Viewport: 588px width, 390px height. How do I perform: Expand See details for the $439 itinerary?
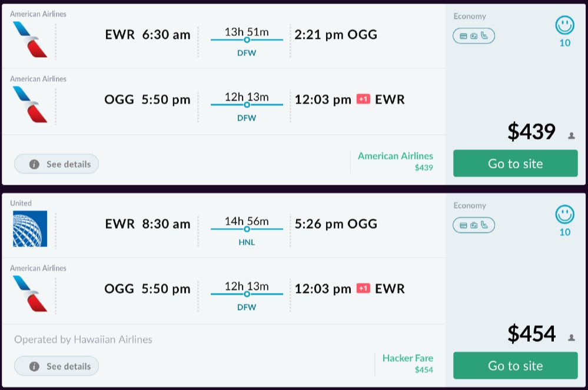(x=57, y=164)
